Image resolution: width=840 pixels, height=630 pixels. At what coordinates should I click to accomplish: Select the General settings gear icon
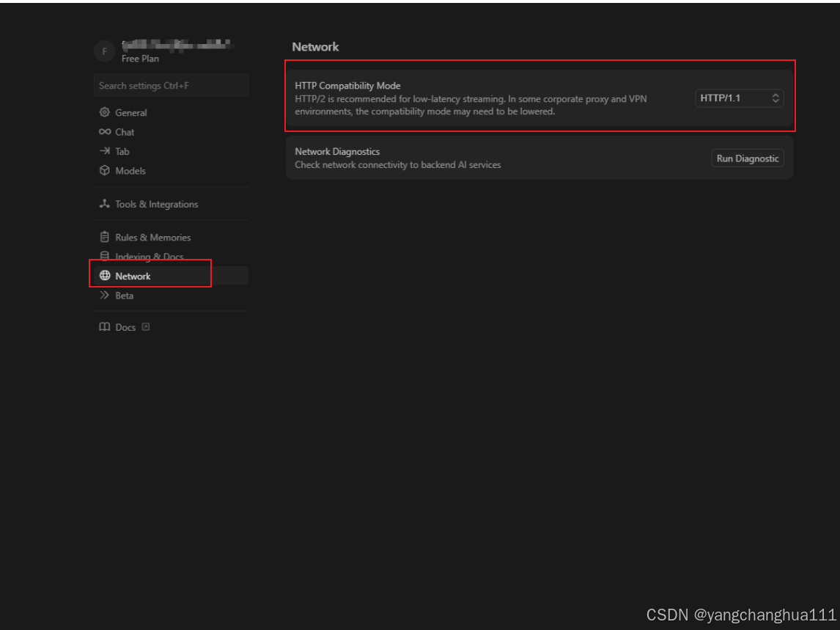[x=103, y=111]
